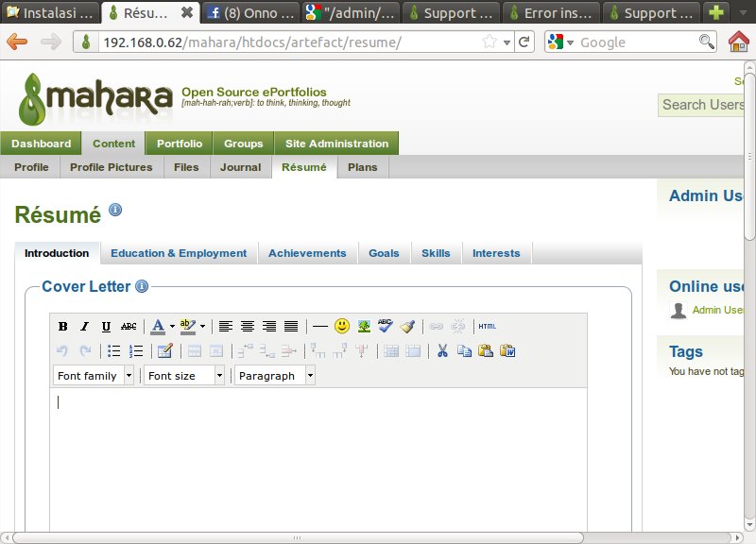Go to the Journal submenu link
The width and height of the screenshot is (756, 544).
[240, 167]
